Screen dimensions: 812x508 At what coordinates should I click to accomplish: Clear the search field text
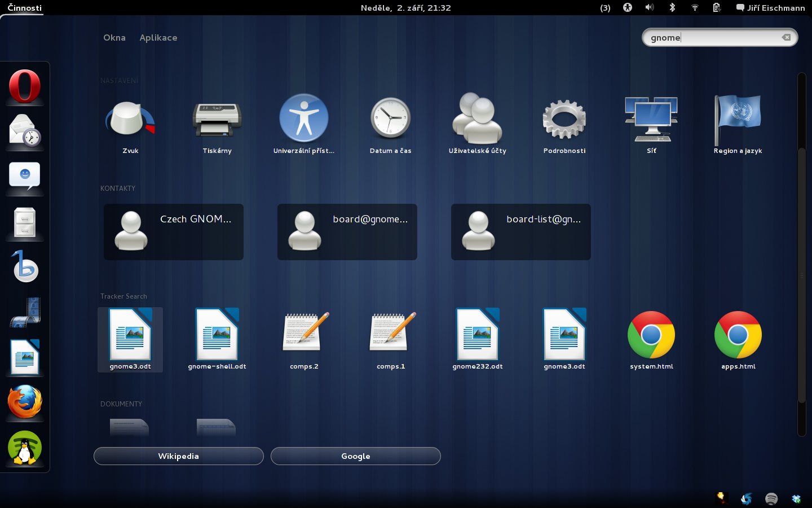tap(786, 38)
